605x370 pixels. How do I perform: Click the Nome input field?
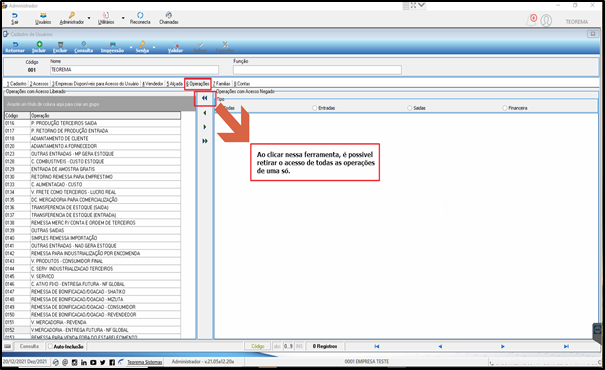pos(134,70)
